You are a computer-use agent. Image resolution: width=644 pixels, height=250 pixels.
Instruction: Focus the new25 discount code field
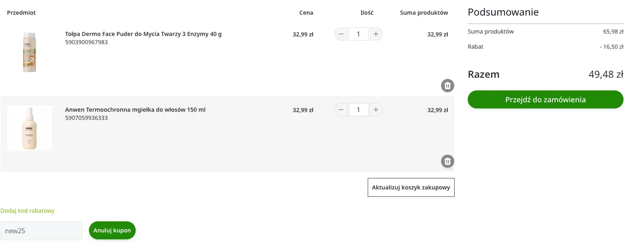[x=41, y=231]
